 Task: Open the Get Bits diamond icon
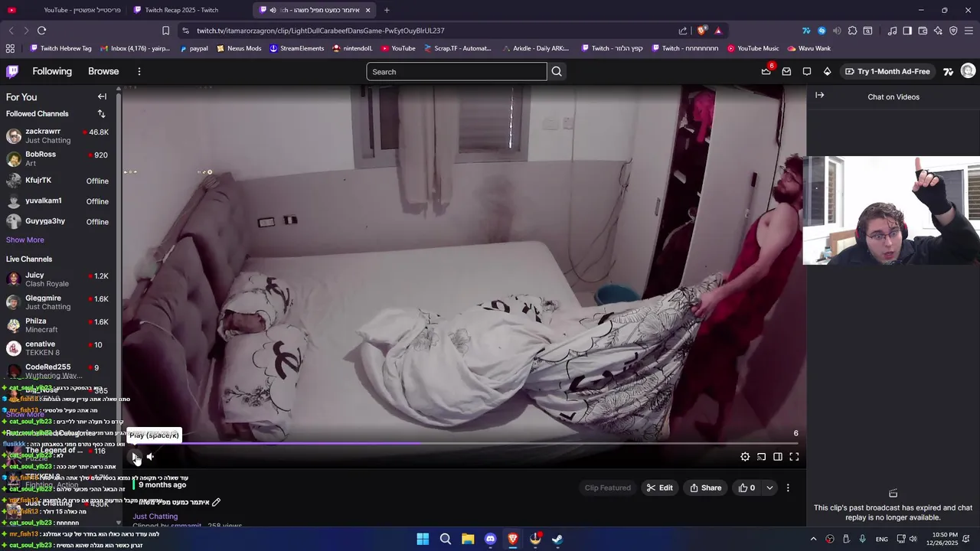point(827,71)
